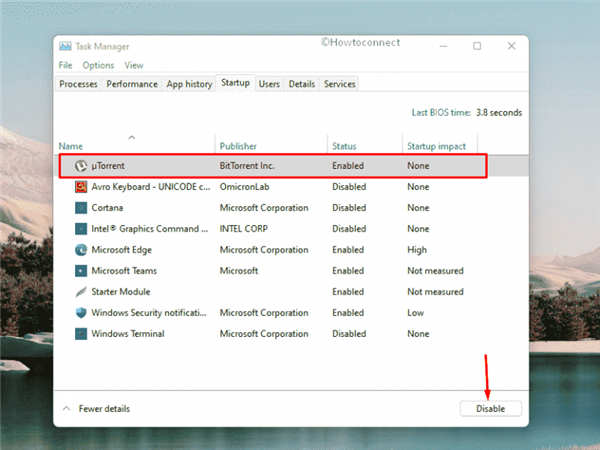The image size is (600, 450).
Task: Open the Options menu
Action: 98,65
